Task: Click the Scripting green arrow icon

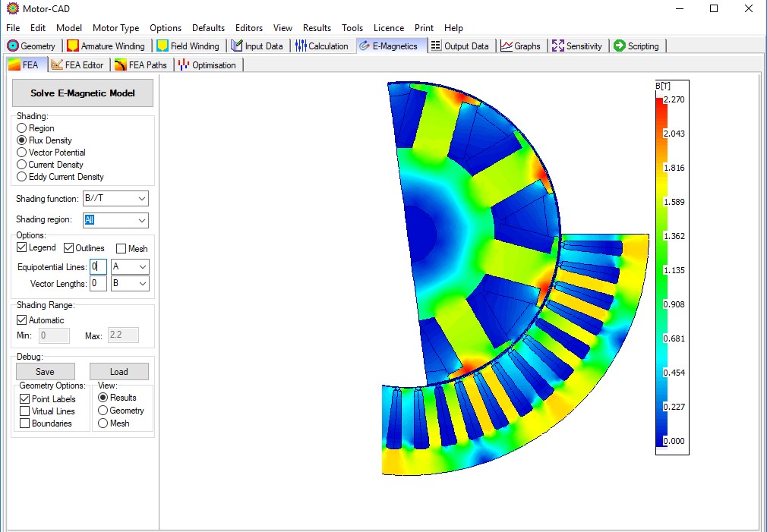Action: 620,46
